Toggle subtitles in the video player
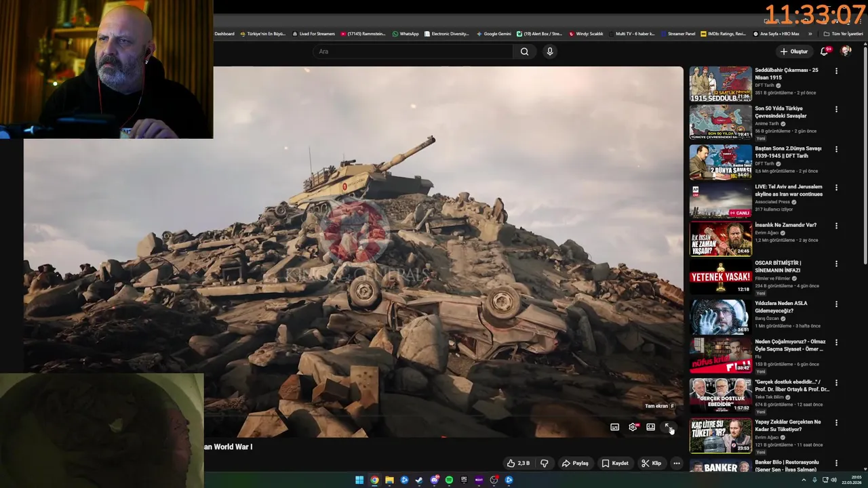The width and height of the screenshot is (868, 488). coord(614,427)
